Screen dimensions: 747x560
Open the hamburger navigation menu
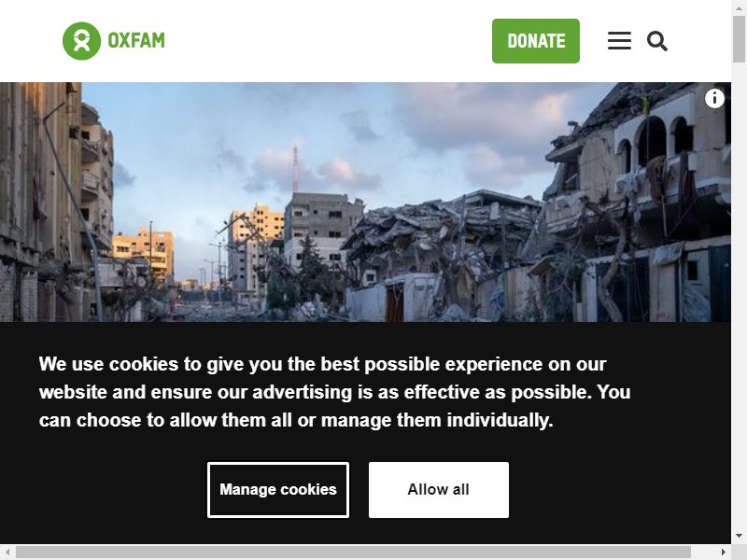pos(619,41)
